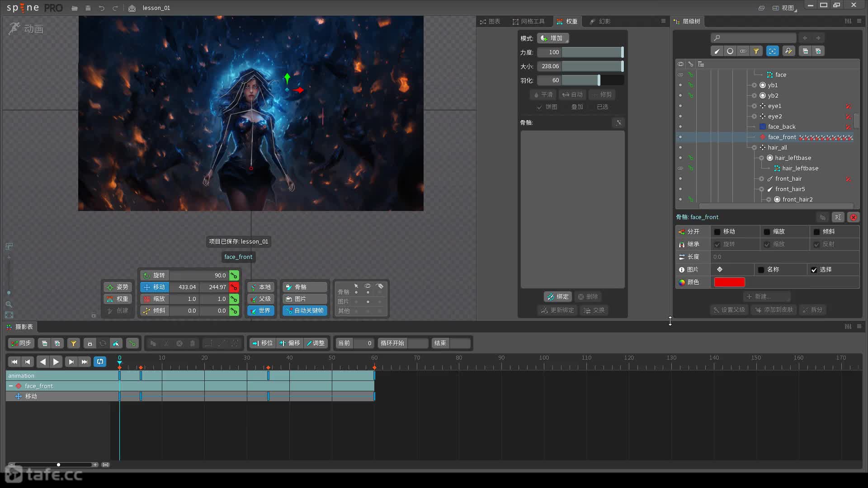Toggle the 名称 checkbox

761,270
